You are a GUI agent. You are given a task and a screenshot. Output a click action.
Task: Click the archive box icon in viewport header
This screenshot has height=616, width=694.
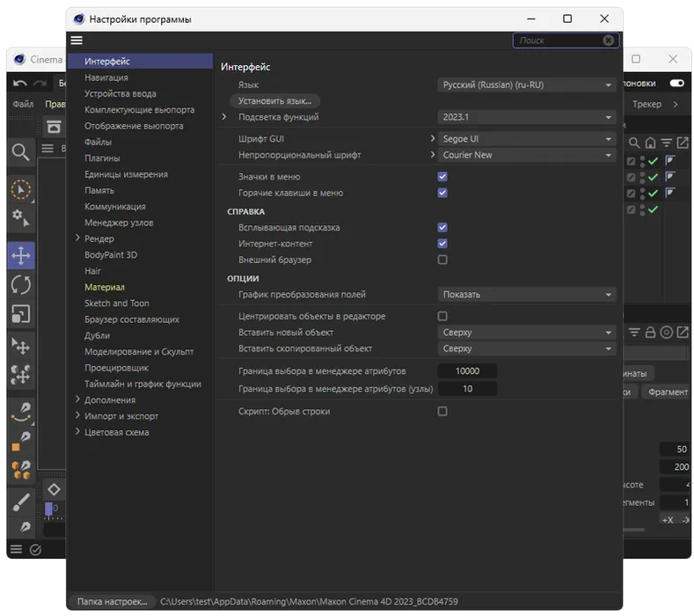(x=54, y=127)
